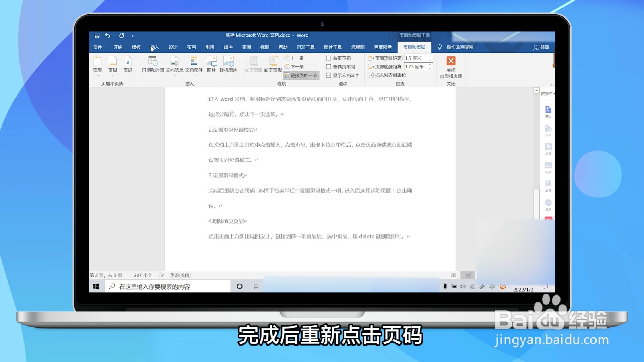Click 上一条 (Previous) navigation item
This screenshot has width=644, height=362.
point(294,58)
